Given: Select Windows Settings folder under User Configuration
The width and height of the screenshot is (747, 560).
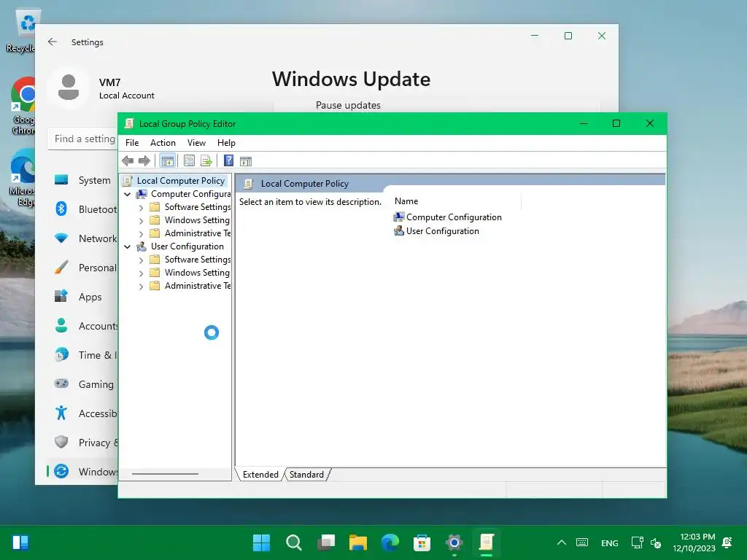Looking at the screenshot, I should pos(197,273).
